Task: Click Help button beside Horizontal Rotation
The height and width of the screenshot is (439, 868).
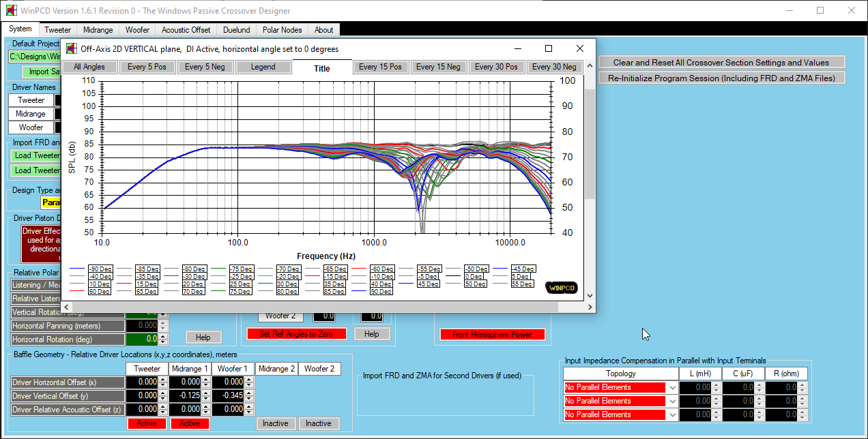Action: [x=203, y=337]
